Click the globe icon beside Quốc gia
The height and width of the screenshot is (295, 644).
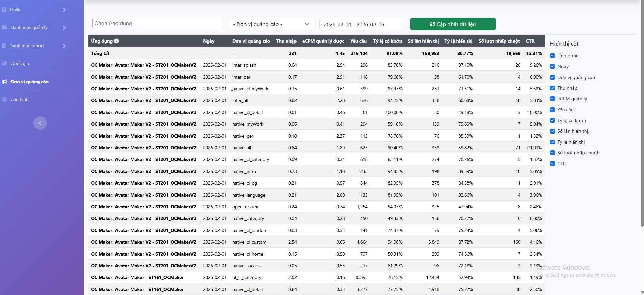(4, 63)
